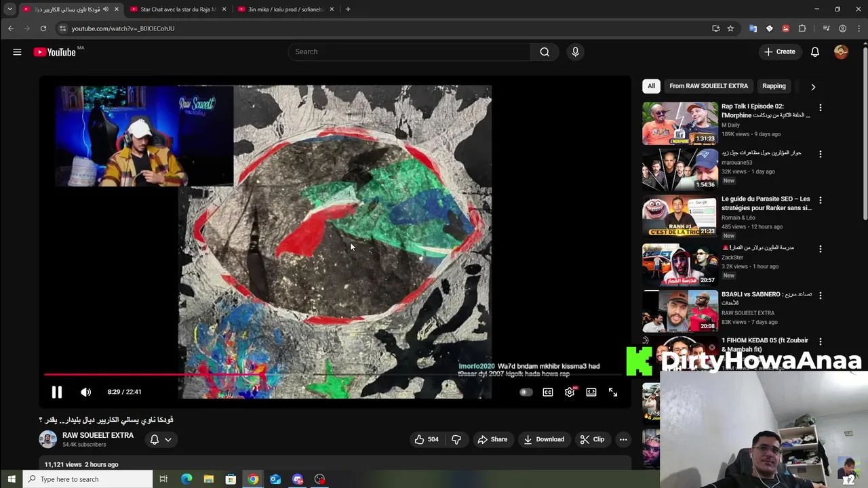Show more filter chips with the arrow

click(813, 87)
